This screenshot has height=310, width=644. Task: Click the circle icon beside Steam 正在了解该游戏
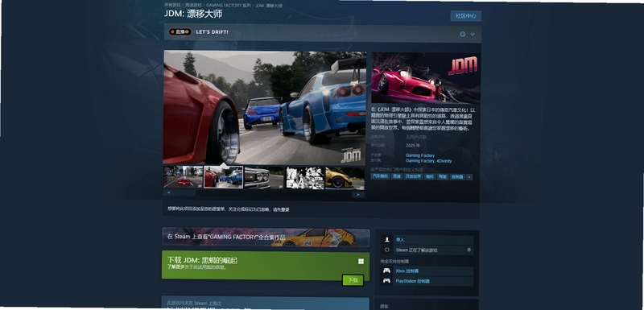tap(387, 250)
